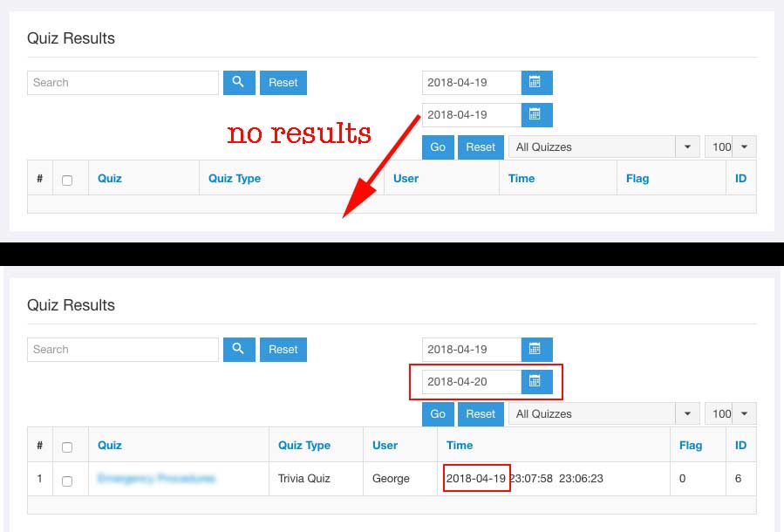Open the 100 per-page dropdown in bottom panel

click(x=730, y=414)
